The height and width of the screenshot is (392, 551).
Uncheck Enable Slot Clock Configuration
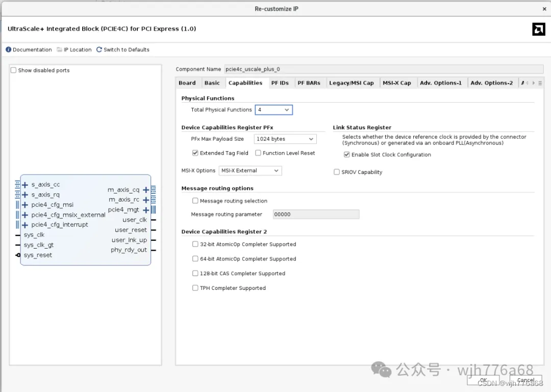tap(346, 155)
